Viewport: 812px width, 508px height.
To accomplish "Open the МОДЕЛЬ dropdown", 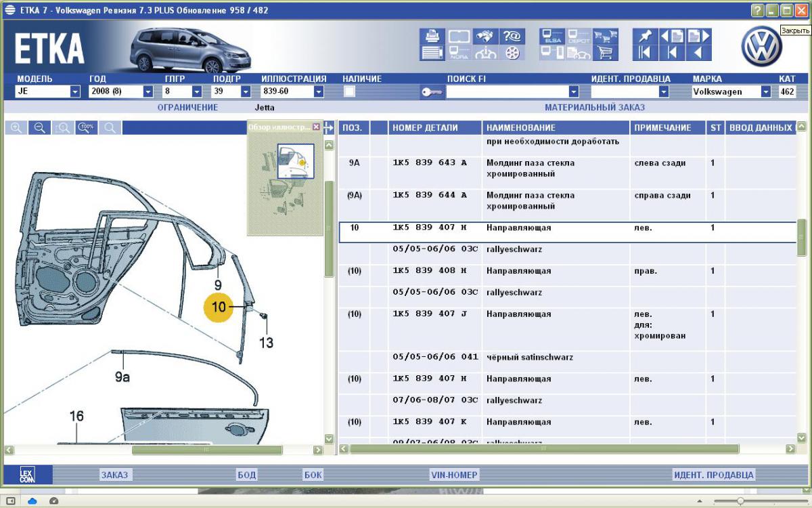I will point(75,91).
